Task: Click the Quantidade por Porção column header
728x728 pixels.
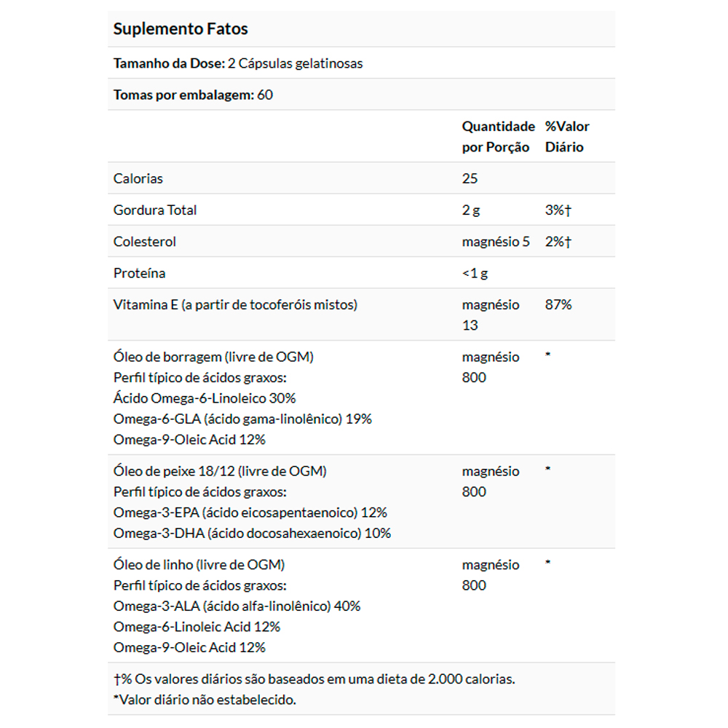Action: tap(498, 137)
